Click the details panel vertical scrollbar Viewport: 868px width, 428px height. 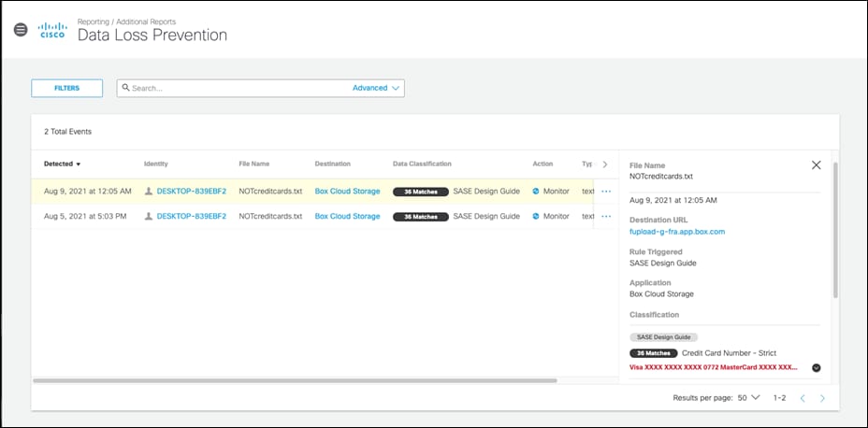(835, 230)
